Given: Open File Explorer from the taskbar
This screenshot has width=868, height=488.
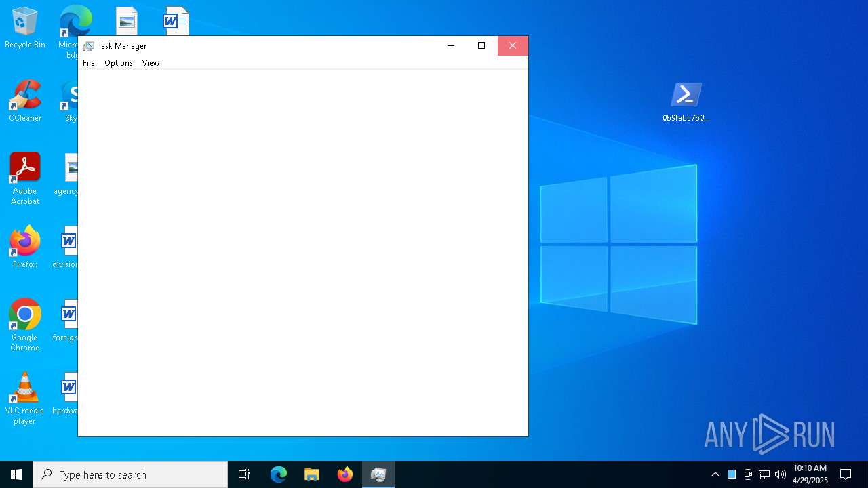Looking at the screenshot, I should click(312, 474).
